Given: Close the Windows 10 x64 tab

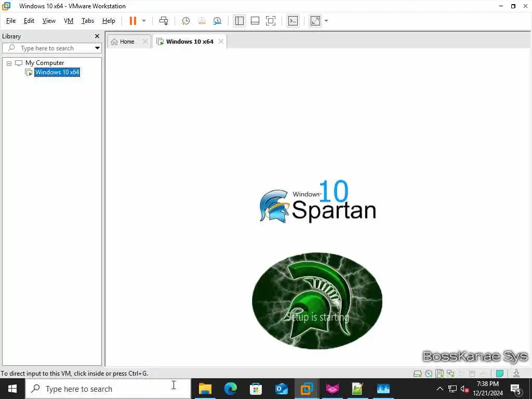Looking at the screenshot, I should click(221, 42).
